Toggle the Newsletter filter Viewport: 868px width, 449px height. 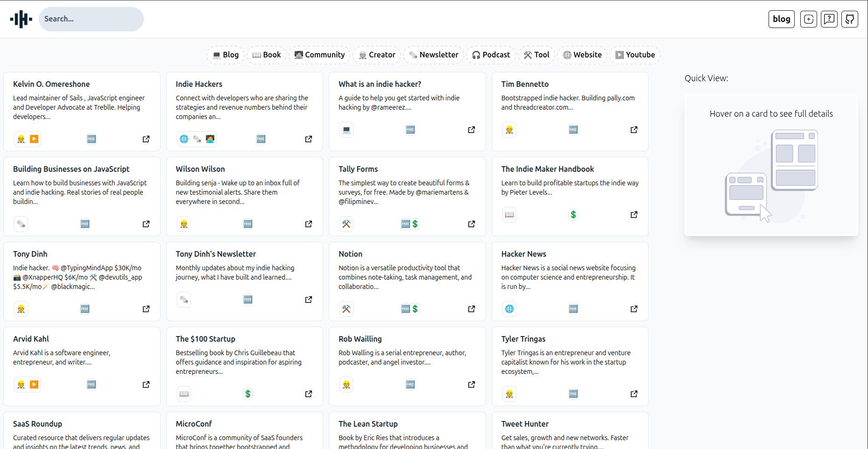tap(433, 55)
